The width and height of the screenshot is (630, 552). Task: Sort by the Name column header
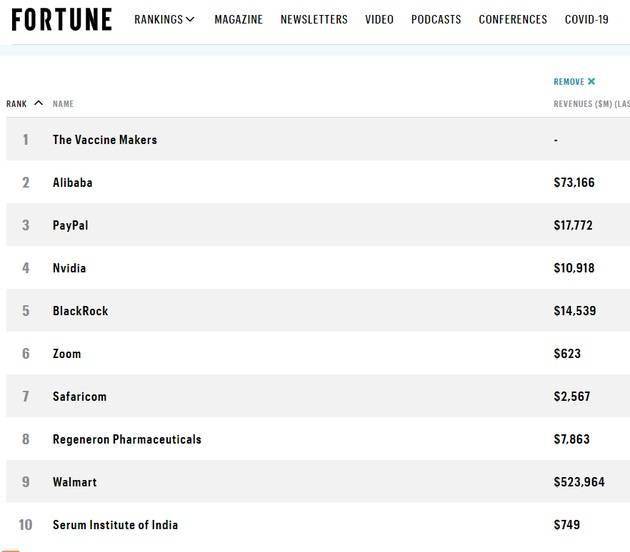63,104
